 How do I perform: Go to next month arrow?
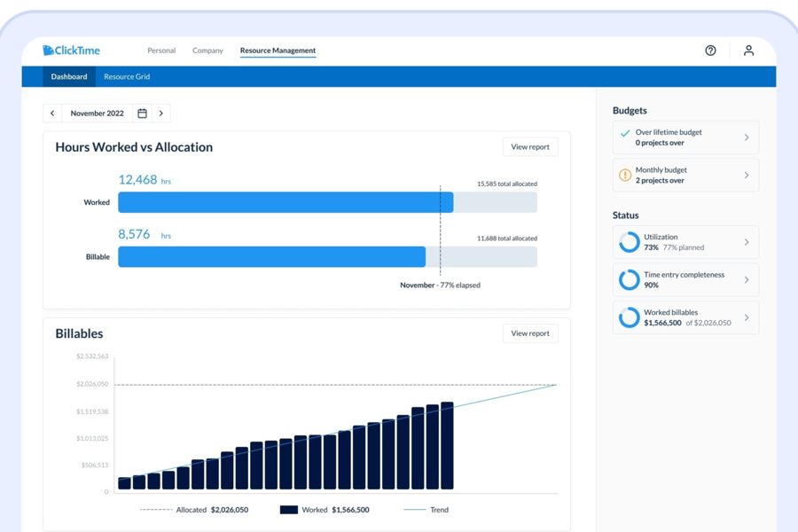tap(160, 113)
